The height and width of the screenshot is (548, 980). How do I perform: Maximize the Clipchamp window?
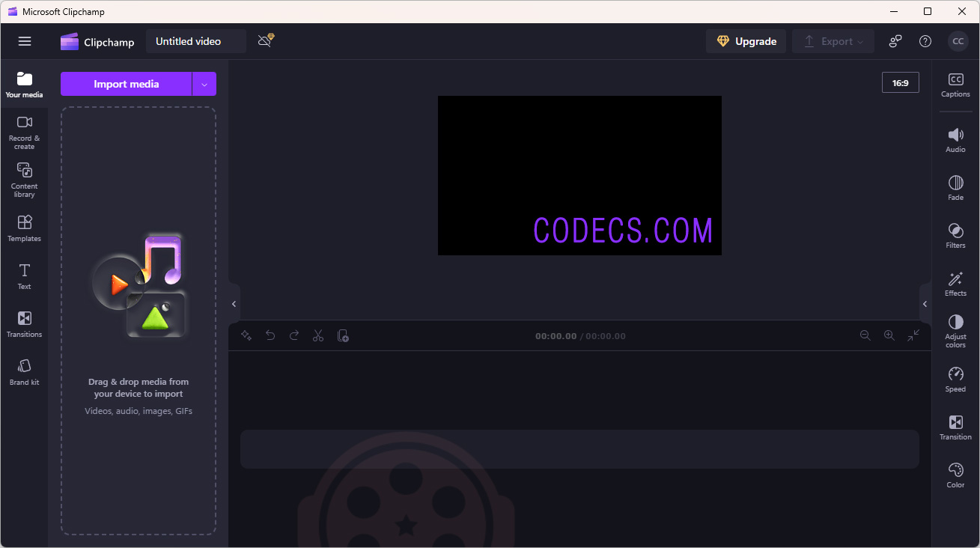(x=928, y=11)
